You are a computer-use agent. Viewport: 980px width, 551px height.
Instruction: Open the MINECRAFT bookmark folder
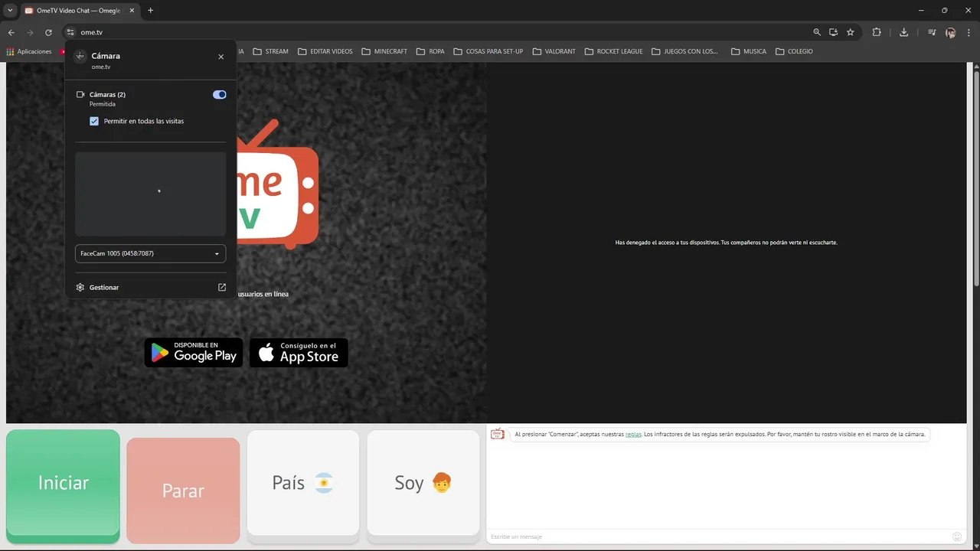click(384, 51)
